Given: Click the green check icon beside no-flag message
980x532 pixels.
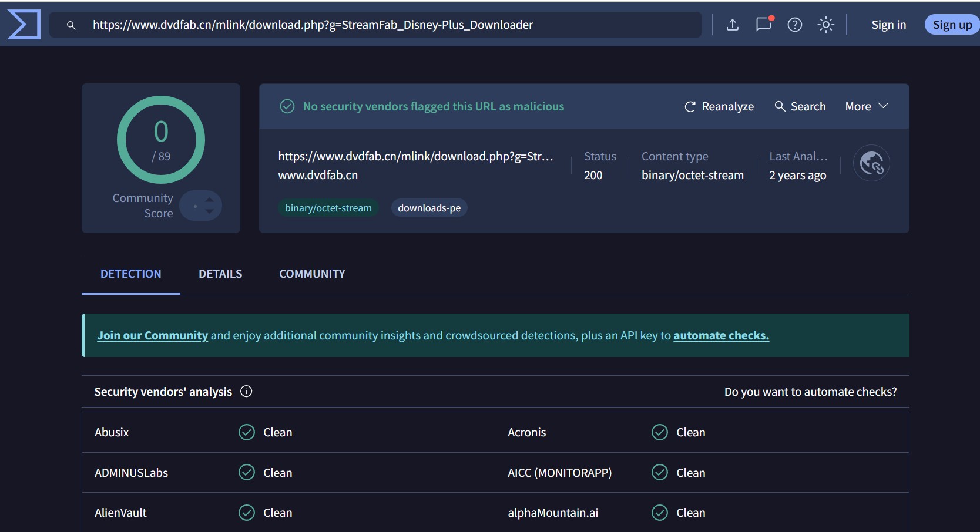Looking at the screenshot, I should click(287, 106).
